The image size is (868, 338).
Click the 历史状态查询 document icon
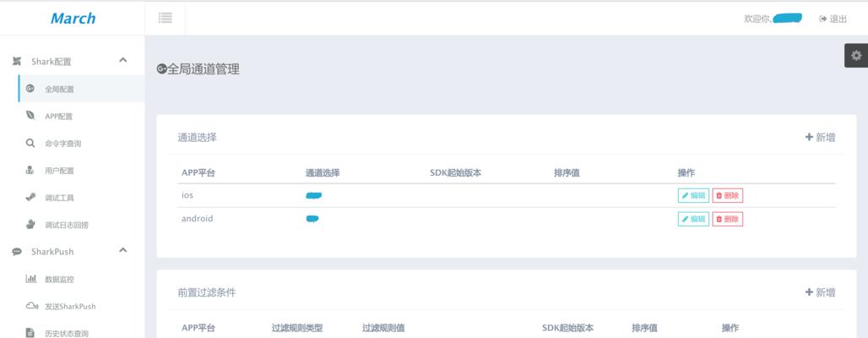(x=30, y=332)
